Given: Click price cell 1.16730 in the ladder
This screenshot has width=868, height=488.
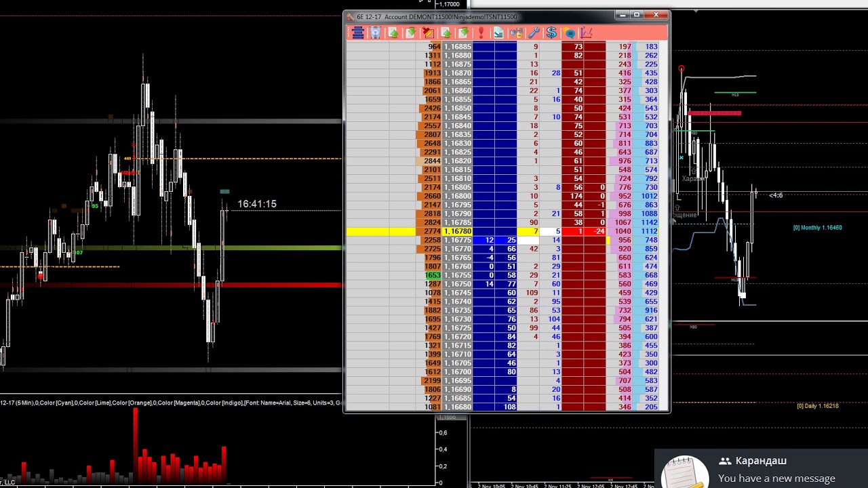Looking at the screenshot, I should point(458,320).
